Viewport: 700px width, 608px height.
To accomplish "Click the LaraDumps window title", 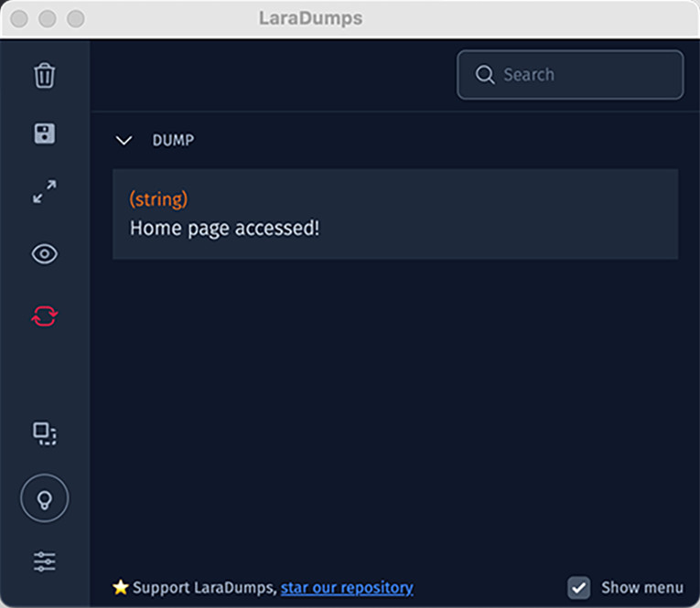I will (x=311, y=18).
